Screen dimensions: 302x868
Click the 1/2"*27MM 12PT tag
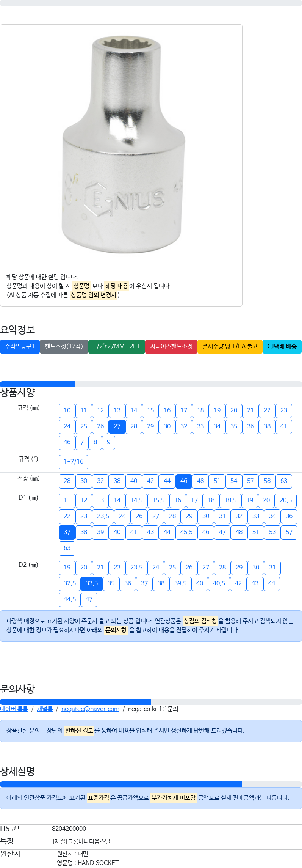pos(117,346)
